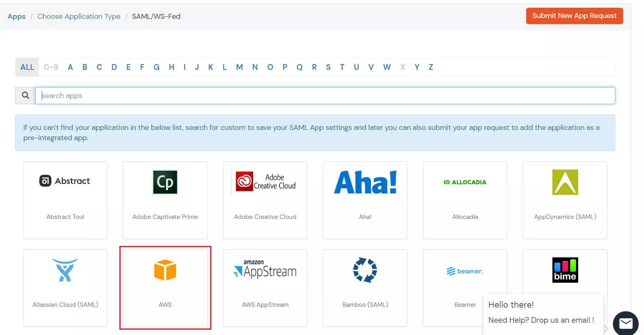
Task: Filter apps by letter F
Action: [x=142, y=67]
